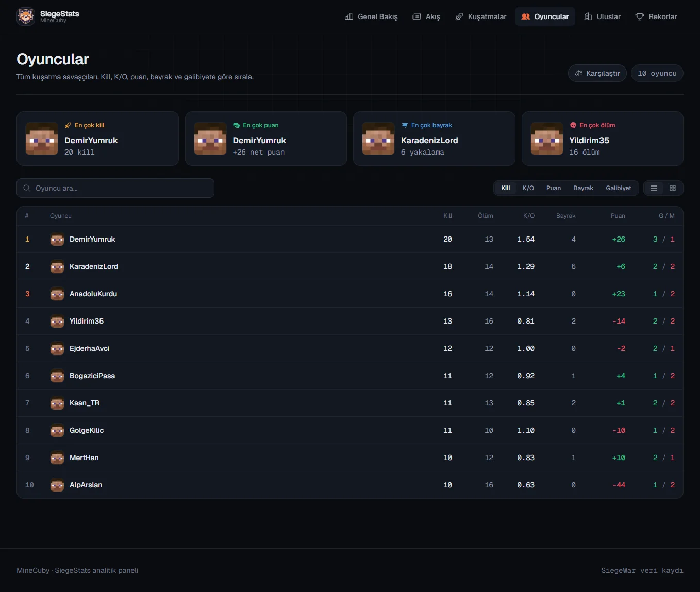Click the Kill column header
700x592 pixels.
tap(447, 216)
